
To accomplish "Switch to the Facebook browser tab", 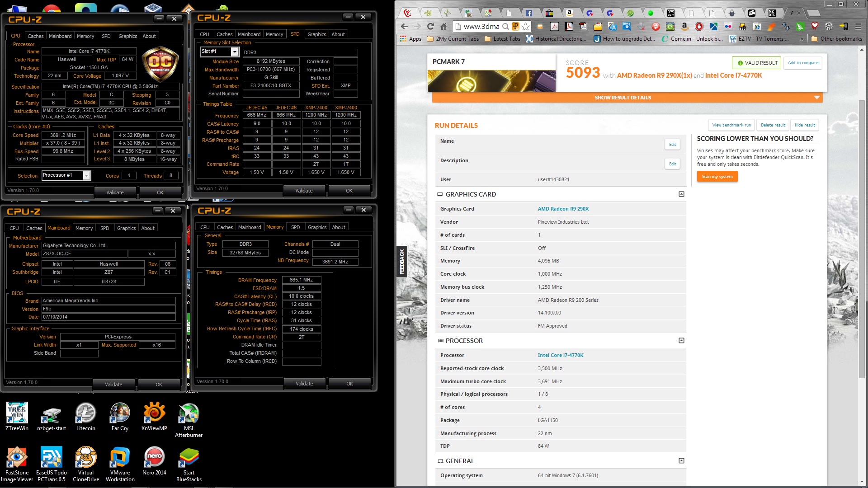I will (529, 13).
